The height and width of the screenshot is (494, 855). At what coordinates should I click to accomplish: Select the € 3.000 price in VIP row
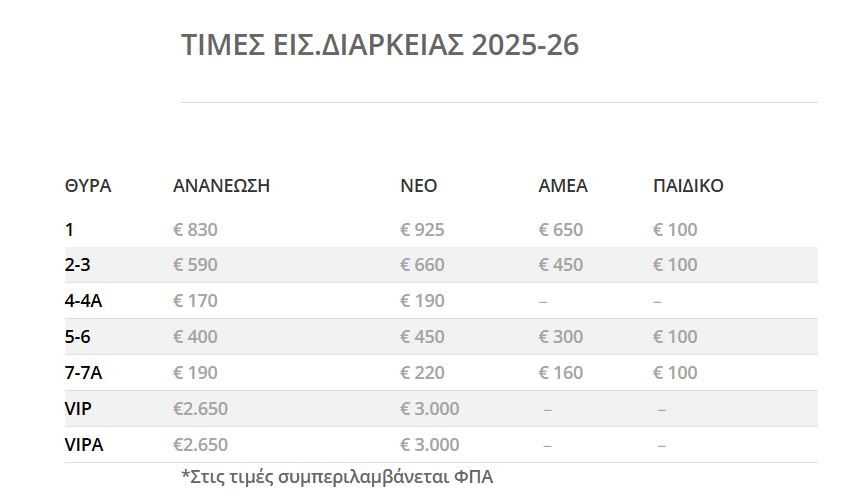[x=430, y=408]
